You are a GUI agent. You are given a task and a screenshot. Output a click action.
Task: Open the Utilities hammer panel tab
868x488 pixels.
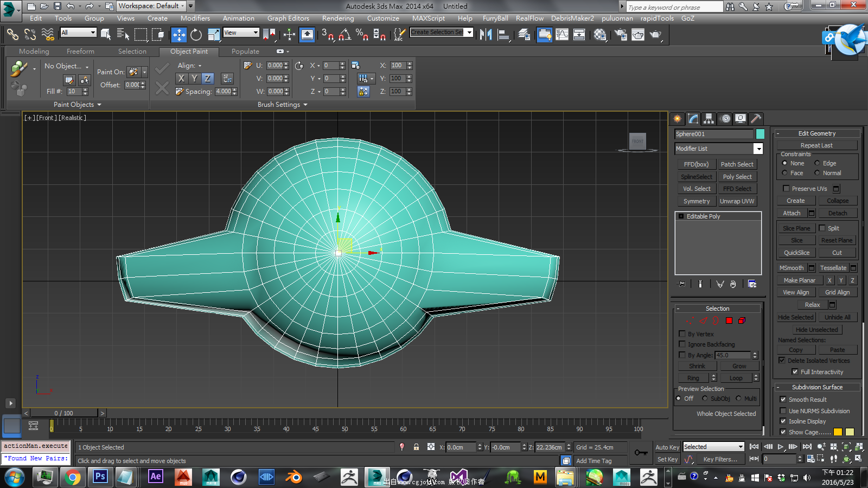(756, 119)
